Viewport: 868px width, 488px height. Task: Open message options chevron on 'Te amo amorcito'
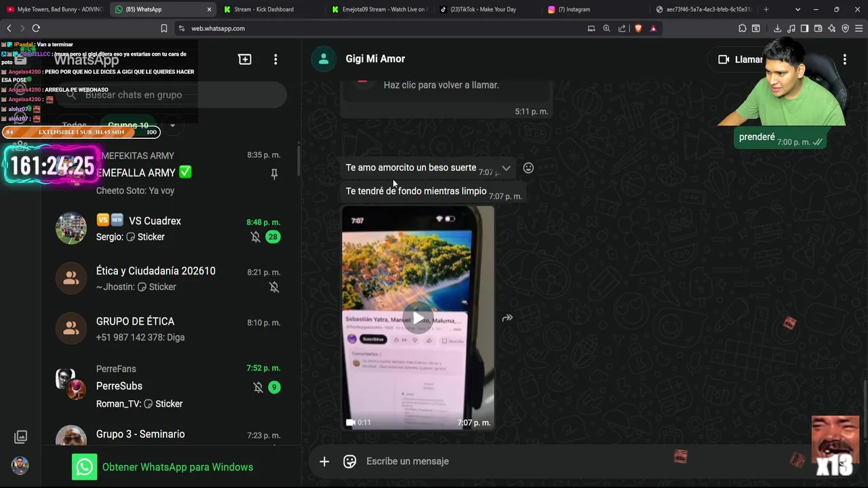506,168
